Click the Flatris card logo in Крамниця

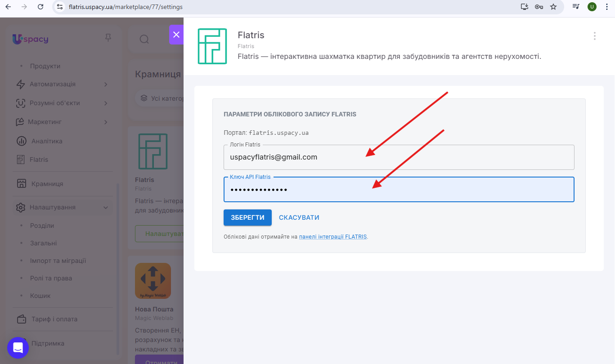153,151
